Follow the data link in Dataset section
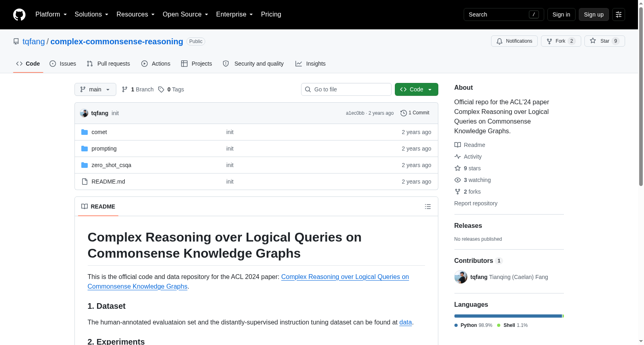 (405, 322)
